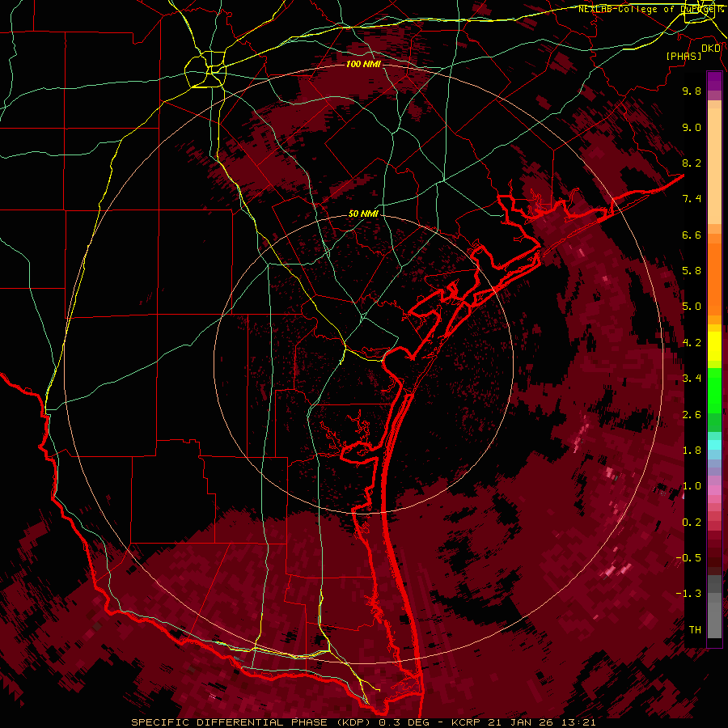728x728 pixels.
Task: Click the 1.8 legend value
Action: (x=692, y=451)
